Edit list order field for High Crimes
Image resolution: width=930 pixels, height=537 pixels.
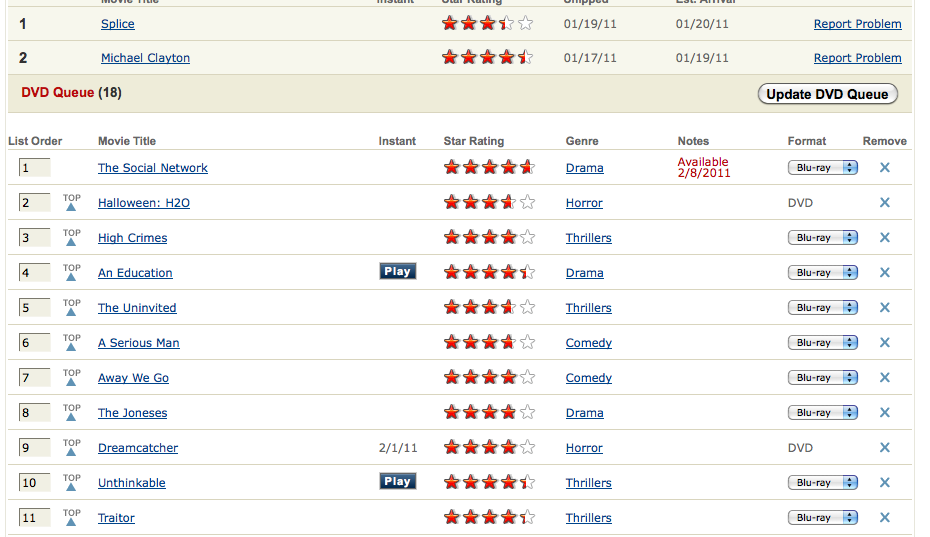(34, 238)
